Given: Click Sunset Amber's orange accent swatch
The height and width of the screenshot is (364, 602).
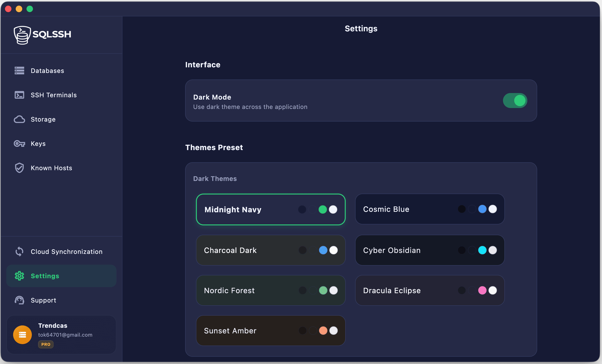Looking at the screenshot, I should point(323,331).
